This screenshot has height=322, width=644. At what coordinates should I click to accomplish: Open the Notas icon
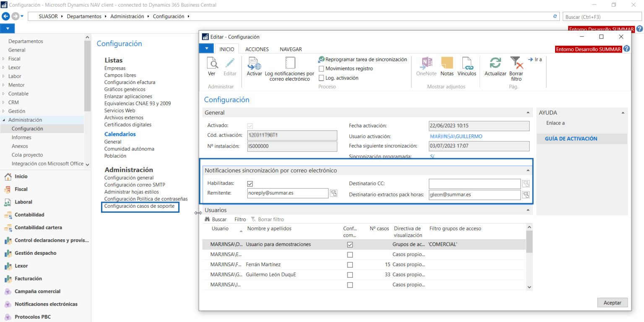[x=447, y=63]
